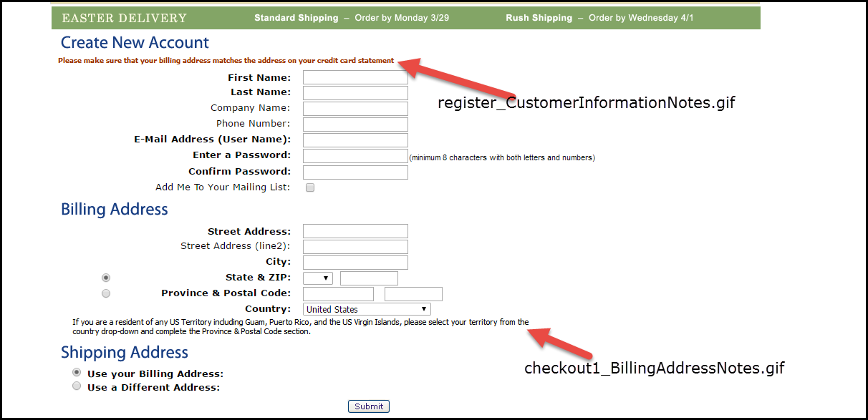Click the Phone Number label
This screenshot has width=868, height=420.
click(254, 124)
